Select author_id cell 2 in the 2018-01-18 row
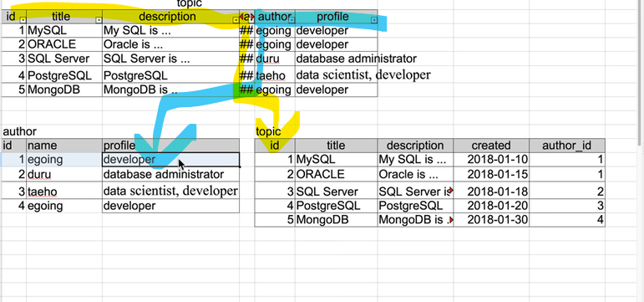Viewport: 644px width, 302px height. (x=567, y=192)
